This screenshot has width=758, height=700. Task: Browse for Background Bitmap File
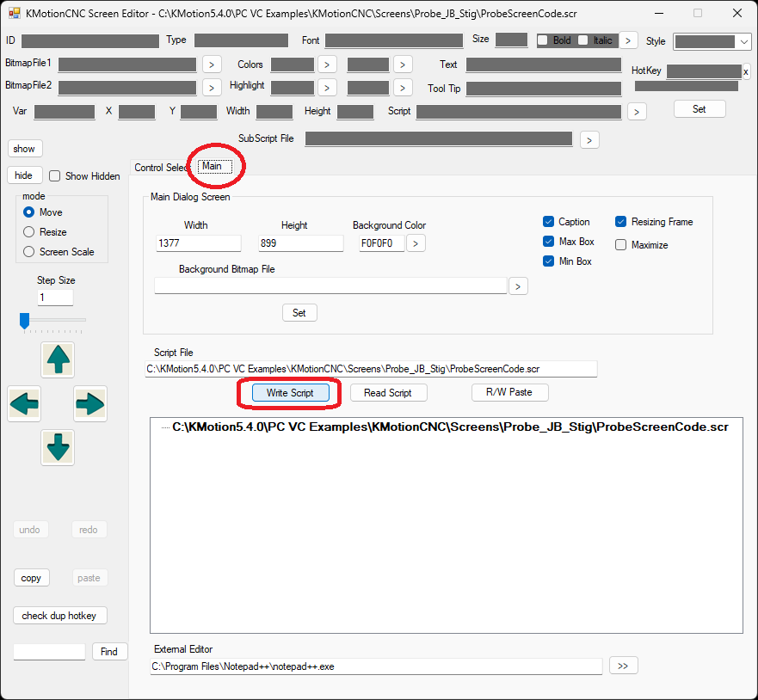518,286
